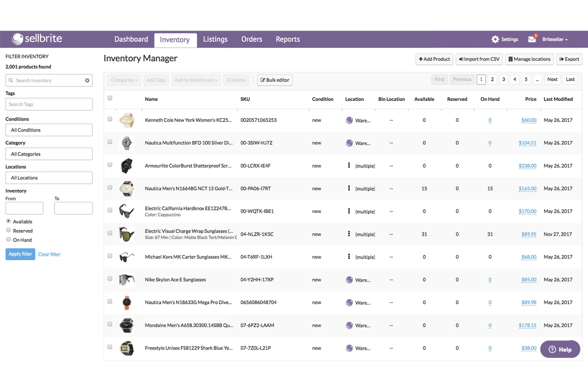The height and width of the screenshot is (392, 588).
Task: Open Freestyle Shark watch thumbnail
Action: point(127,348)
